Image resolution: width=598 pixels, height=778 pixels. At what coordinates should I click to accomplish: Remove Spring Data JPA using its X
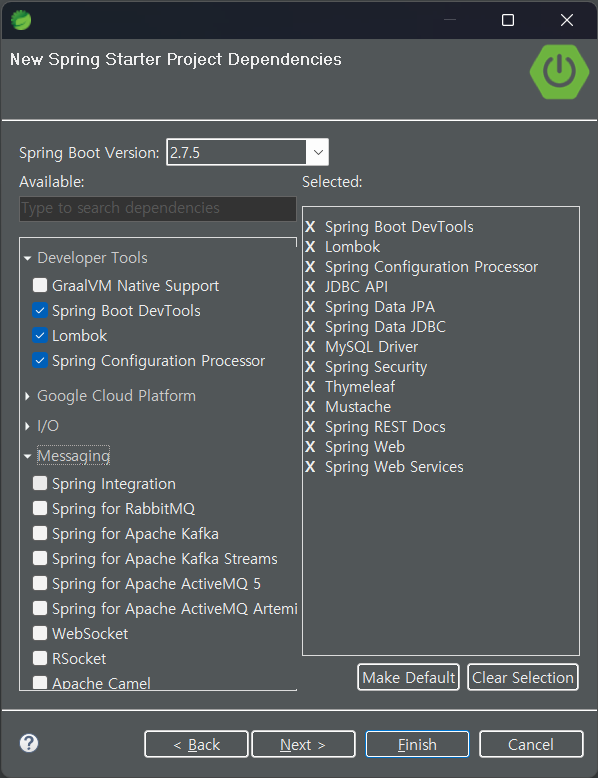pos(310,307)
